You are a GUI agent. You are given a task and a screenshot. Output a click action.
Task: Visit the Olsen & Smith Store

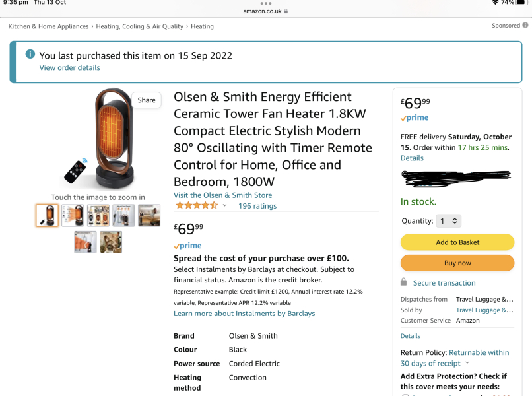[222, 195]
